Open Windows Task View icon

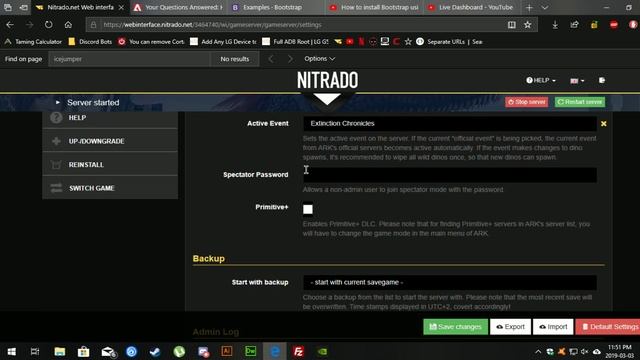click(x=35, y=351)
